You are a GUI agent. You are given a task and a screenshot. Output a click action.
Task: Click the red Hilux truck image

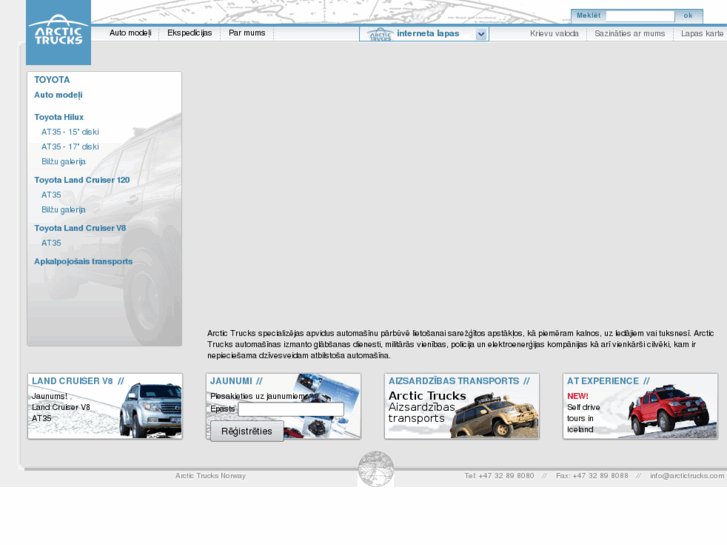(x=669, y=410)
